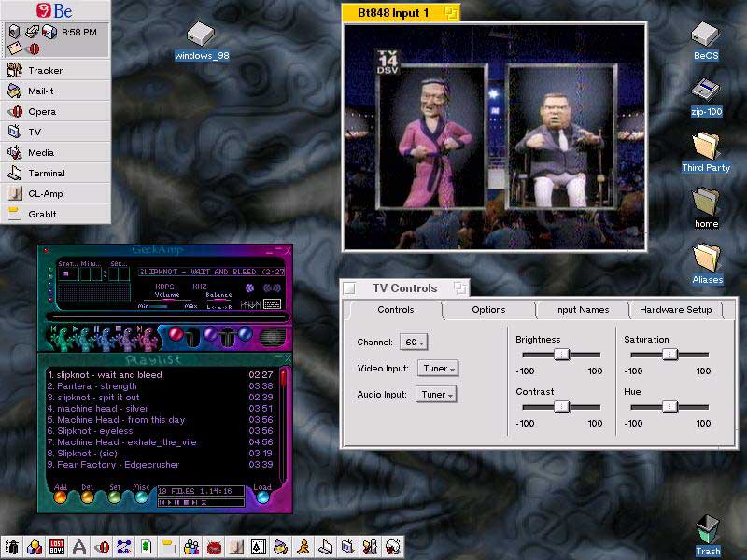Open the Third Party folder
747x560 pixels.
706,152
